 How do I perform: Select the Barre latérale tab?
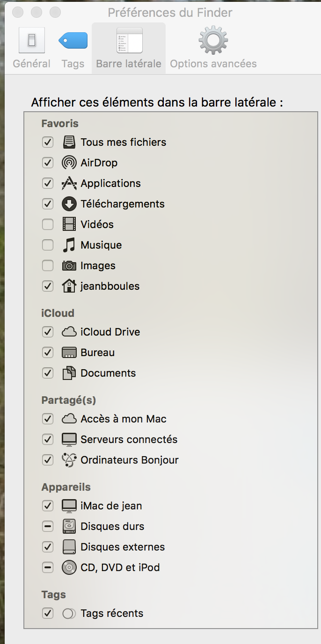(x=129, y=48)
